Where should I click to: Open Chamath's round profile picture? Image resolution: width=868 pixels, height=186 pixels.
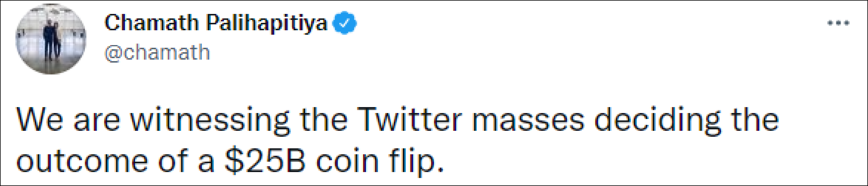51,39
